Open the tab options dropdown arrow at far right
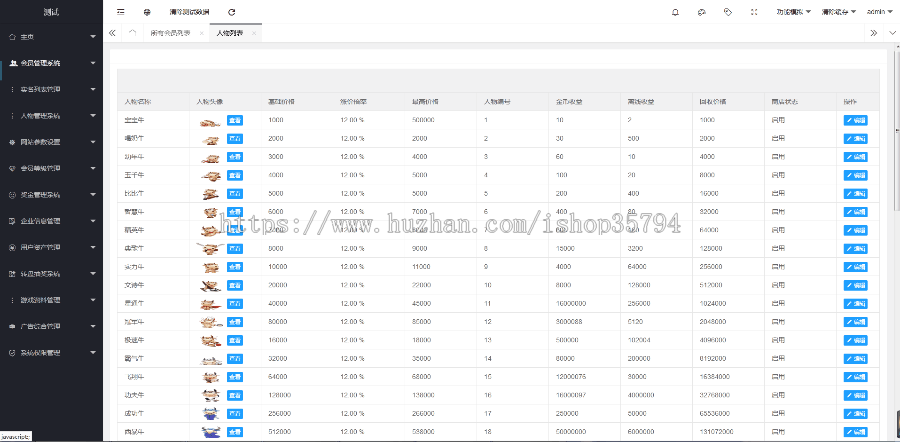The width and height of the screenshot is (900, 442). click(x=889, y=33)
